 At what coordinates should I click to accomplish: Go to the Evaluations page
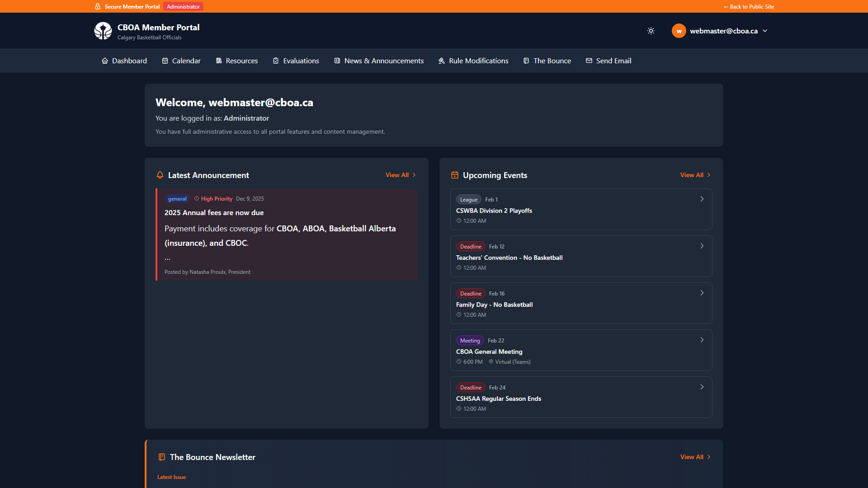(296, 61)
